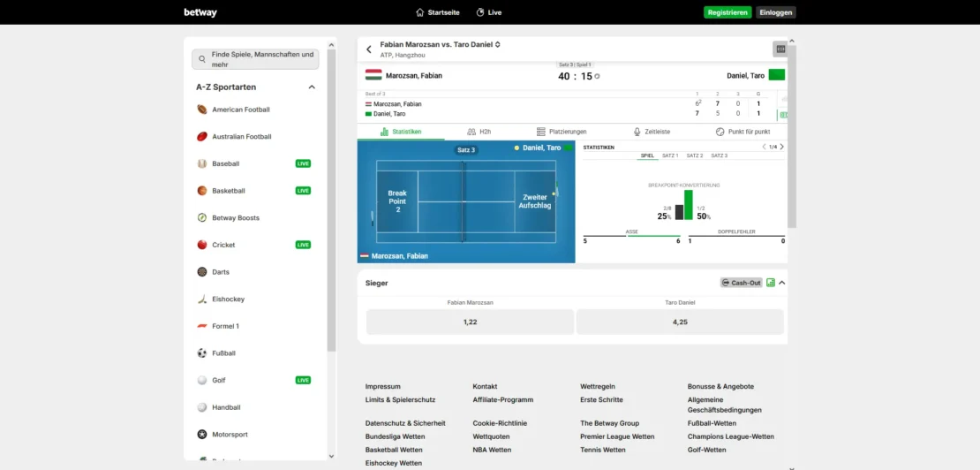Open Eishockey sport icon
980x470 pixels.
click(x=202, y=299)
